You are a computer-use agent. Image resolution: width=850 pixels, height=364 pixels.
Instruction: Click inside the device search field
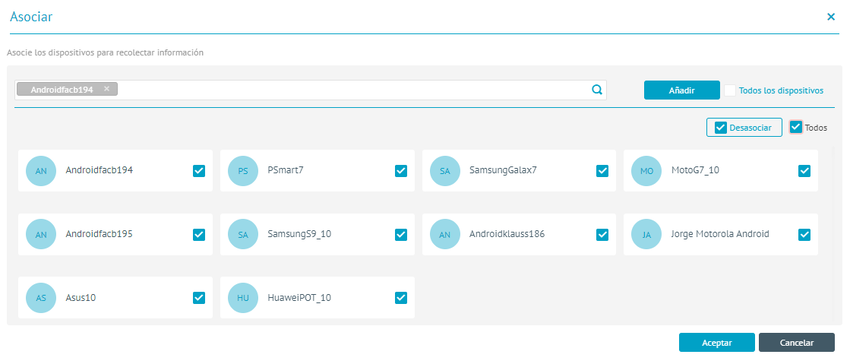(x=352, y=90)
